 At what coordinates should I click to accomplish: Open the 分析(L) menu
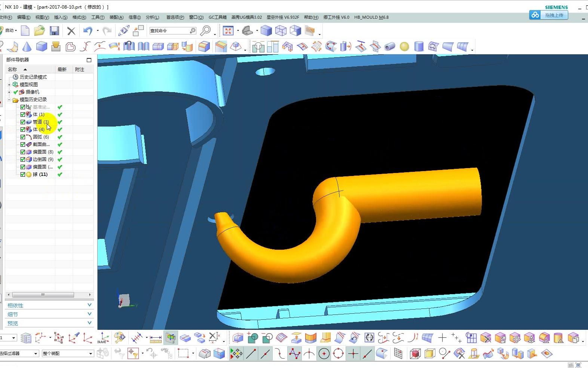tap(152, 17)
